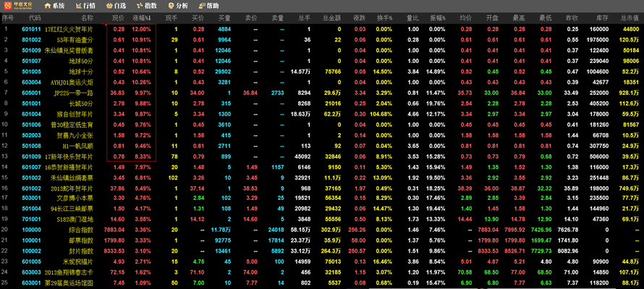Select stock code 603003 row
The width and height of the screenshot is (644, 289).
[322, 272]
